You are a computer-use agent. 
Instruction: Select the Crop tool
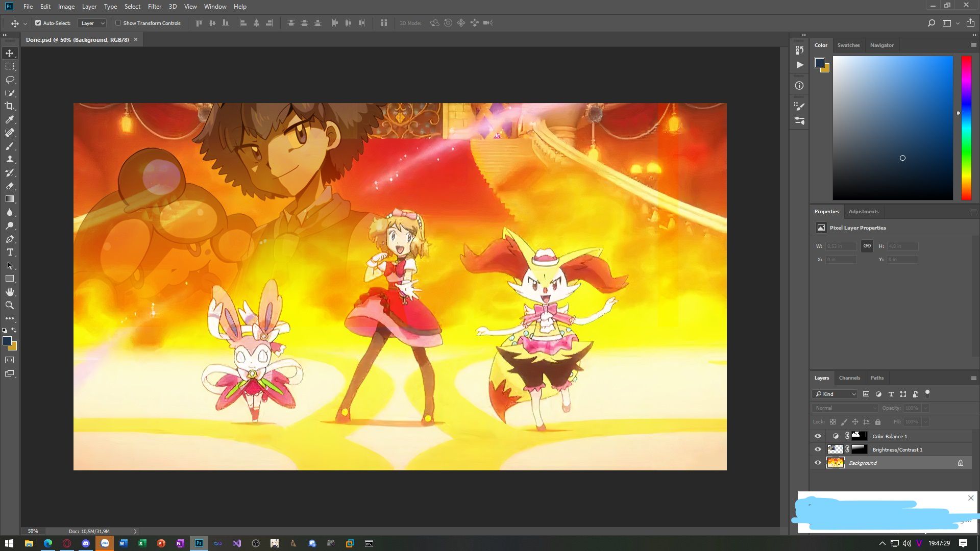[10, 107]
